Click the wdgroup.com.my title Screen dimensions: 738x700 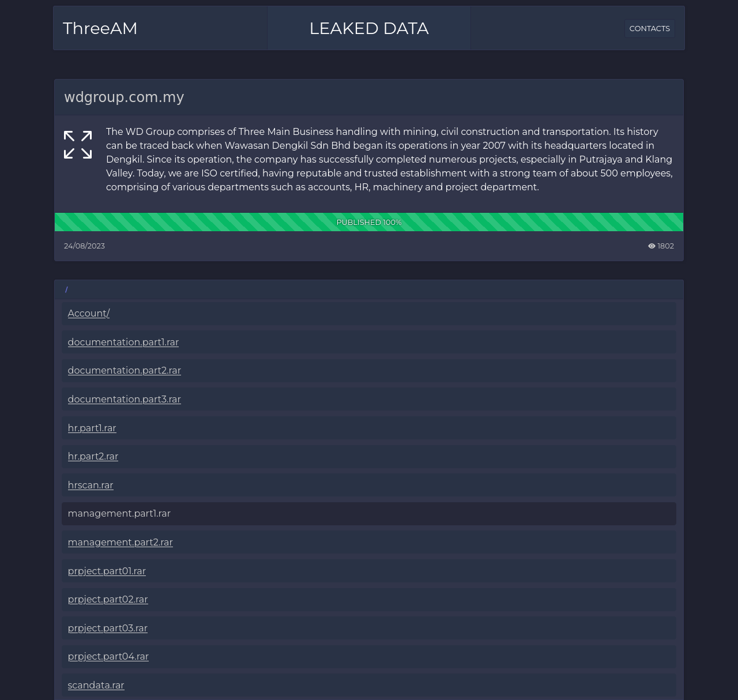[124, 97]
